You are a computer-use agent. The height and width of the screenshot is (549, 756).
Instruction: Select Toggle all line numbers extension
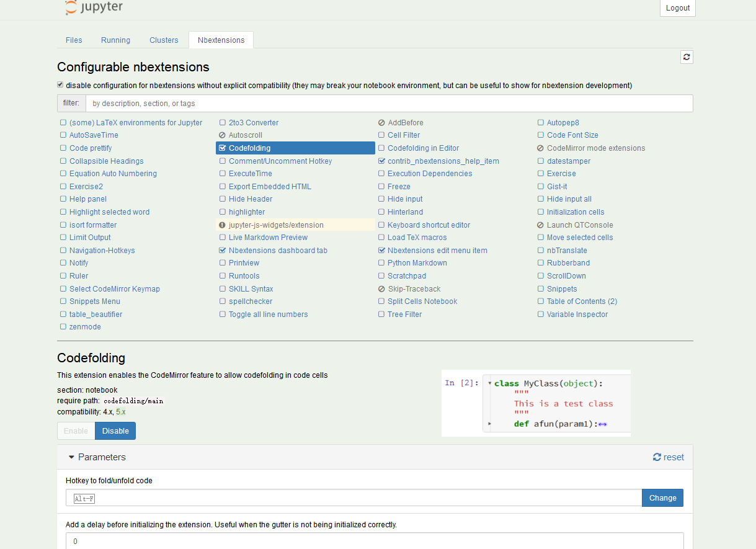click(x=269, y=315)
